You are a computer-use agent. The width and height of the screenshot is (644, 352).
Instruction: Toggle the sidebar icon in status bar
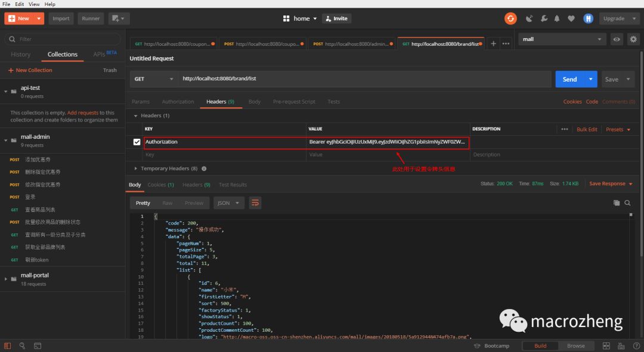click(x=7, y=346)
